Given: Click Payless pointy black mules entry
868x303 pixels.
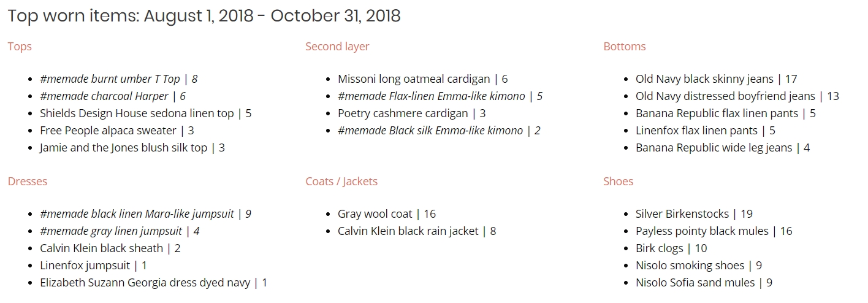Looking at the screenshot, I should coord(714,231).
